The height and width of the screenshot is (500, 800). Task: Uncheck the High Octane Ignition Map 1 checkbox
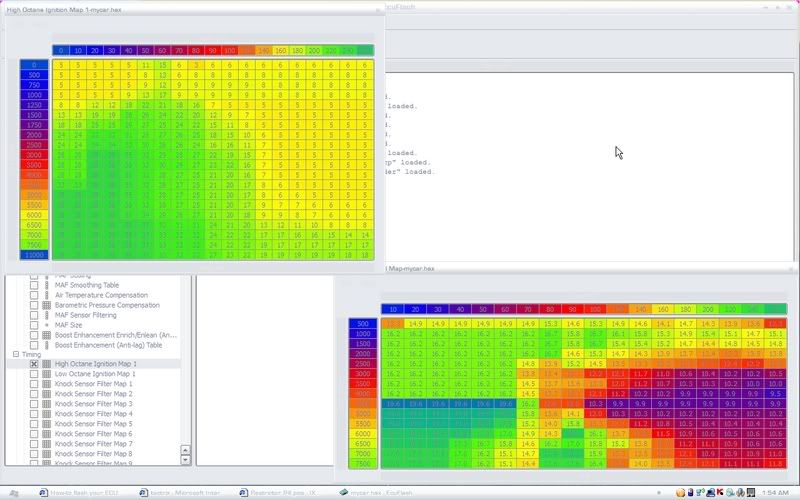pyautogui.click(x=34, y=364)
